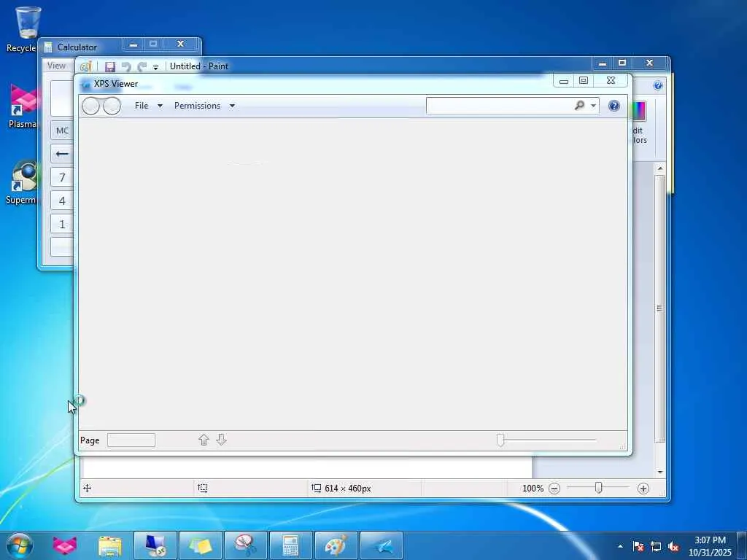This screenshot has height=560, width=747.
Task: Click the backspace arrow button in Calculator
Action: [63, 154]
